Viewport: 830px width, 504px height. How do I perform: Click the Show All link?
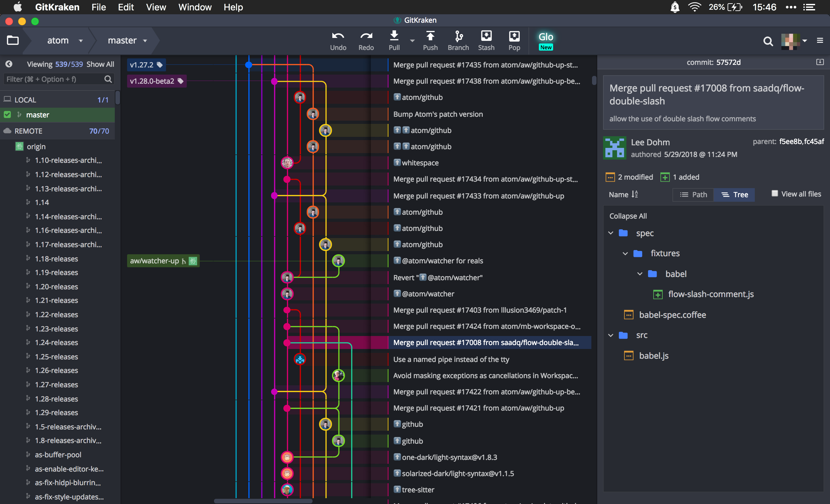click(x=100, y=64)
